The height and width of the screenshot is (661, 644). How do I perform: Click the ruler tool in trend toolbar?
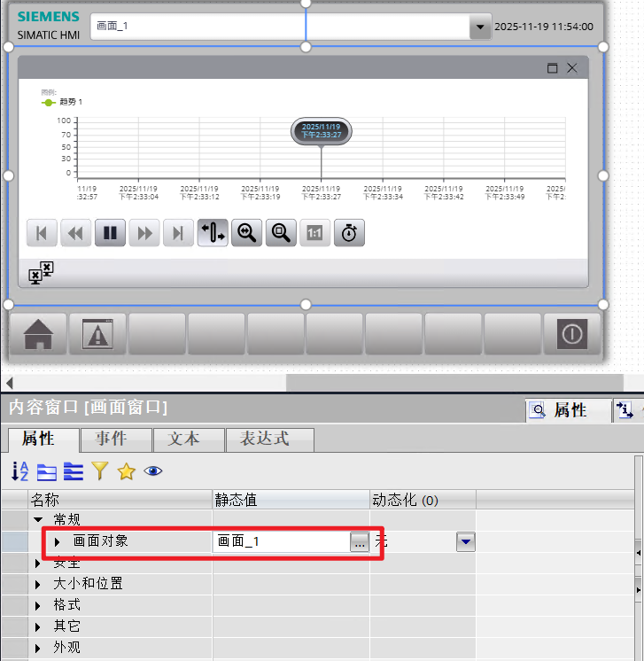click(213, 233)
